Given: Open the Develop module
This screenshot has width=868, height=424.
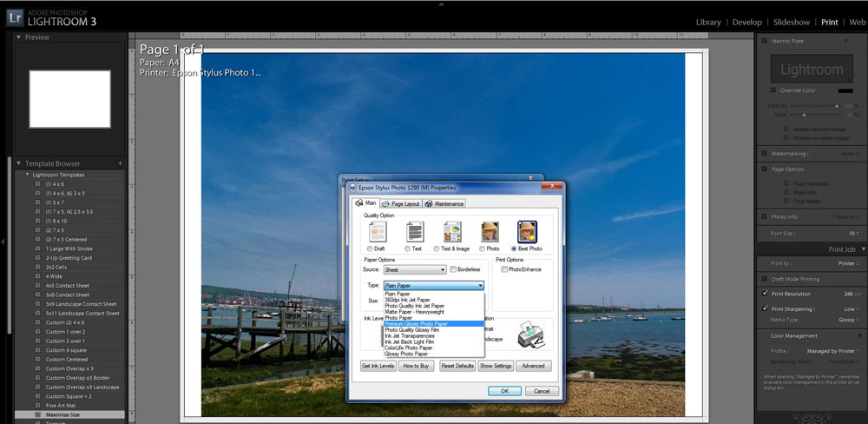Looking at the screenshot, I should (746, 22).
